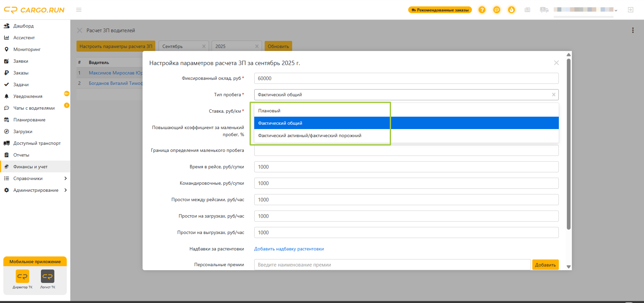The height and width of the screenshot is (303, 644).
Task: Open the truck icon in header
Action: click(544, 10)
